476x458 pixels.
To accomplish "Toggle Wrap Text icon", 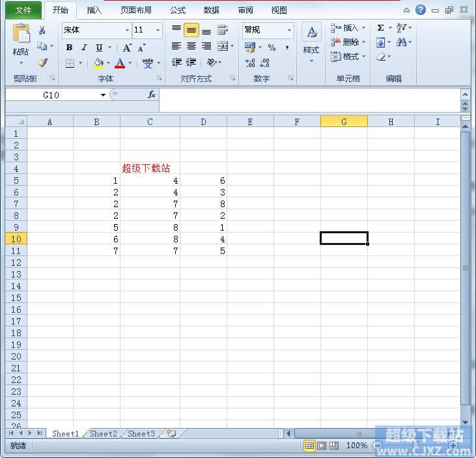I will point(223,30).
